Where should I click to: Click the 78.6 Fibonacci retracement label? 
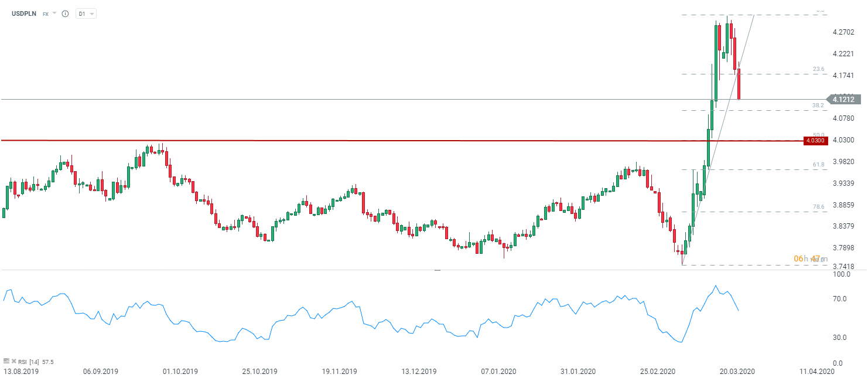click(818, 207)
